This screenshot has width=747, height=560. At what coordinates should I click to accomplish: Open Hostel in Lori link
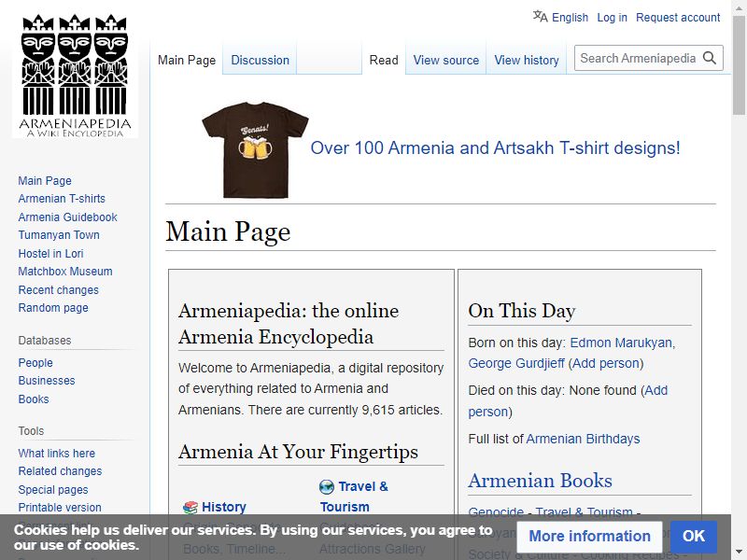pos(51,253)
